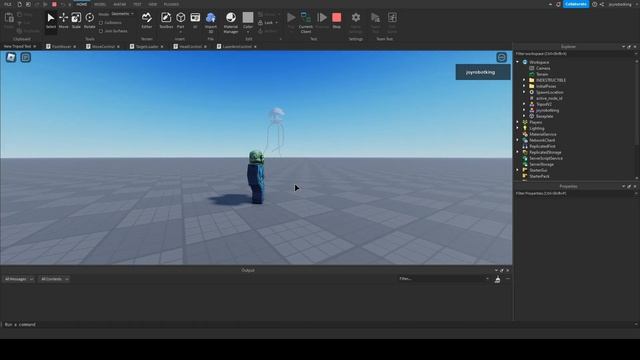Expand the INDESTRUCTIBLE folder

coord(524,80)
